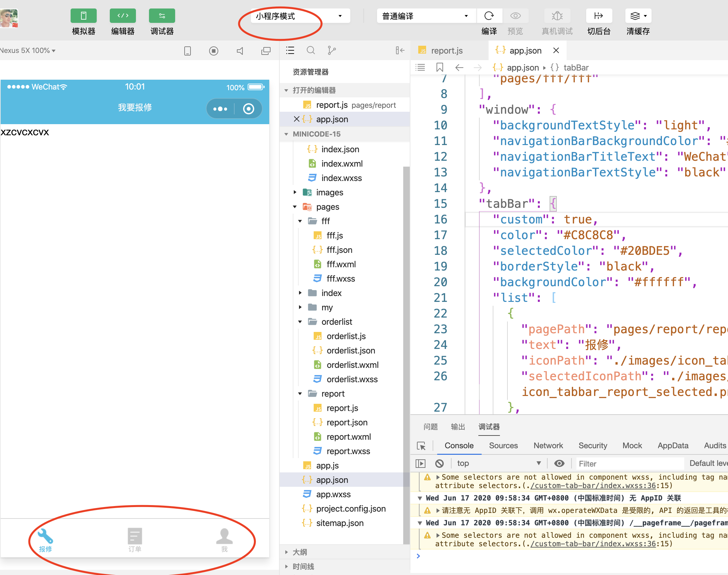Toggle the simulator panel button
The width and height of the screenshot is (728, 575).
click(x=84, y=16)
